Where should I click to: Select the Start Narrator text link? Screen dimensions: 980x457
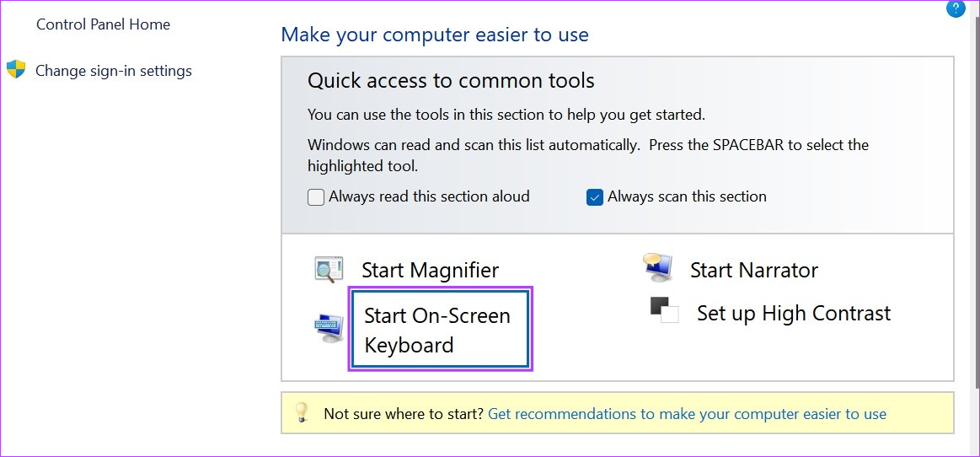(754, 270)
